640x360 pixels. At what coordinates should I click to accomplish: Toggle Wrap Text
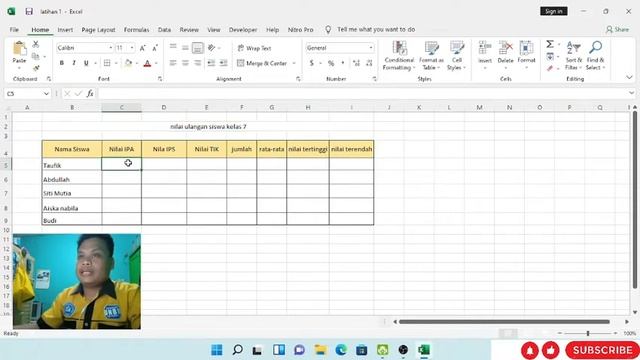pos(254,48)
